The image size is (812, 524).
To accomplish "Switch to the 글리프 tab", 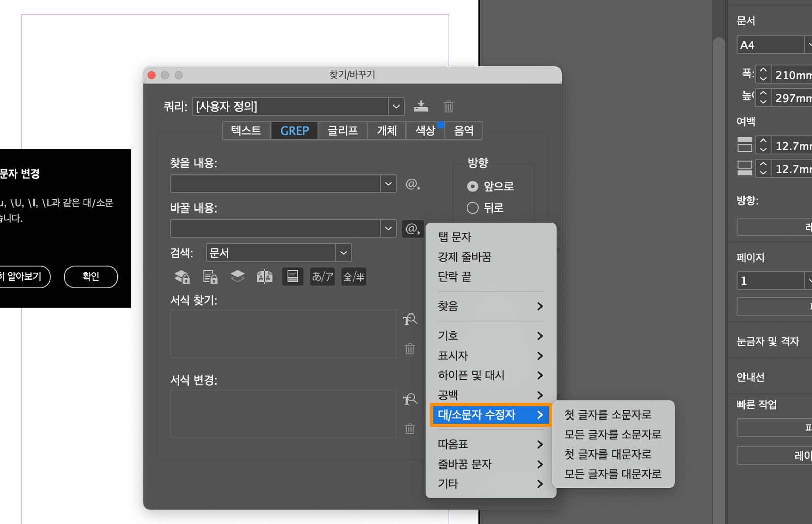I will pyautogui.click(x=342, y=130).
